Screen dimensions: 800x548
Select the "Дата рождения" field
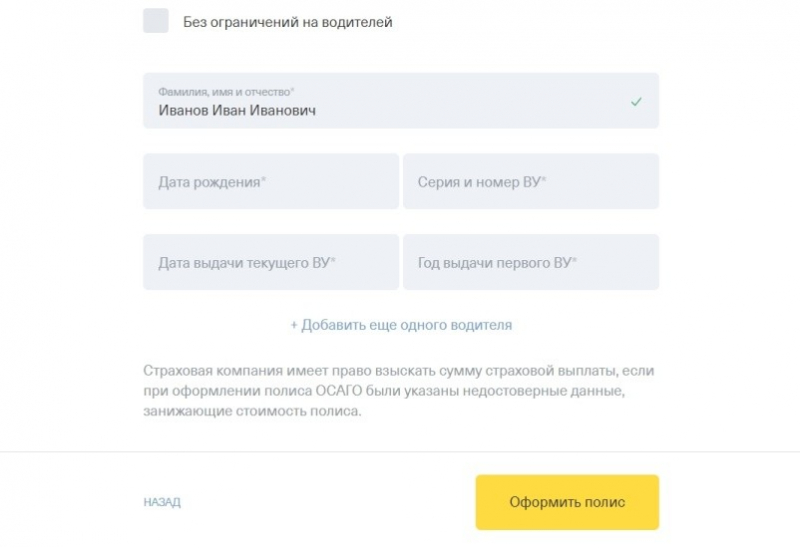pyautogui.click(x=270, y=182)
